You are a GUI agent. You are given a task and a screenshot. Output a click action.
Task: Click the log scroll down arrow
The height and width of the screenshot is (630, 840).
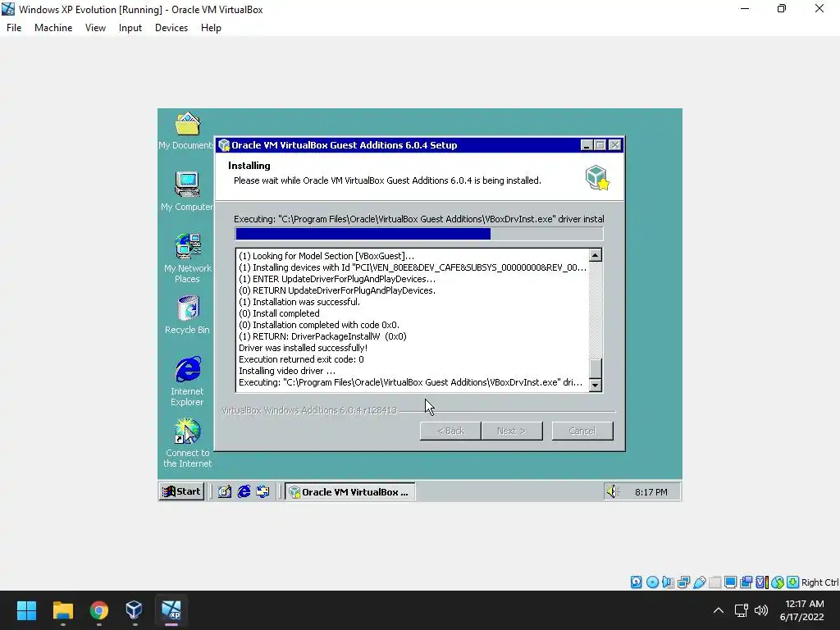coord(596,385)
